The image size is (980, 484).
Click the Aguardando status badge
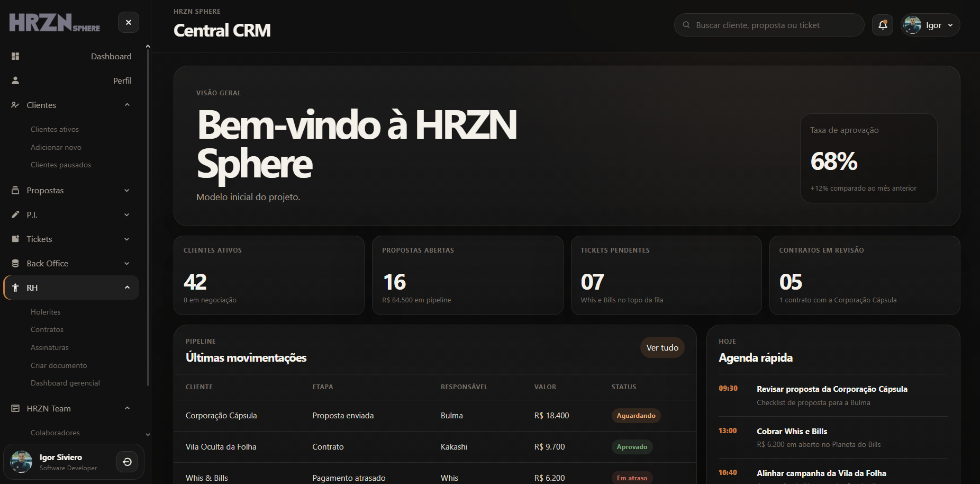point(636,416)
